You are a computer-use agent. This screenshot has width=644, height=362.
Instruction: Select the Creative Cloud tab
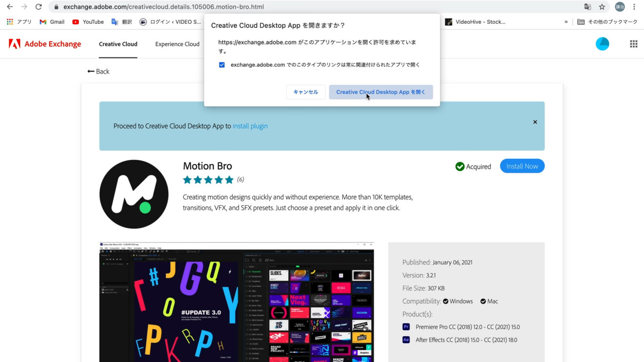point(118,44)
